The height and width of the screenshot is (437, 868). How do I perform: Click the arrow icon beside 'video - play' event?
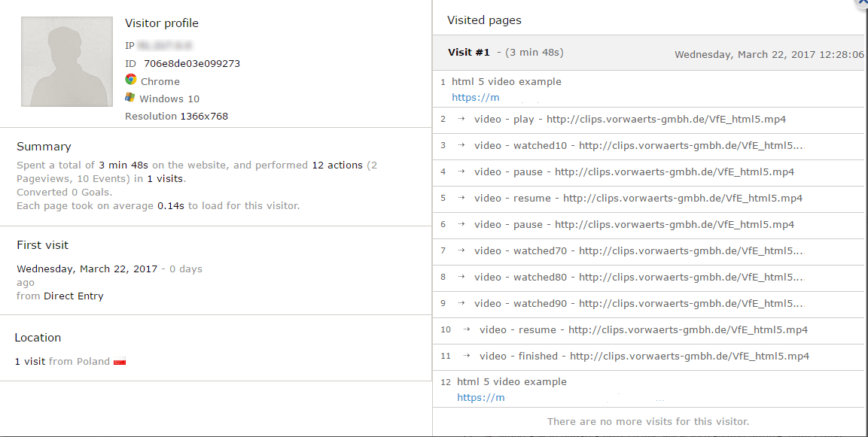click(460, 119)
